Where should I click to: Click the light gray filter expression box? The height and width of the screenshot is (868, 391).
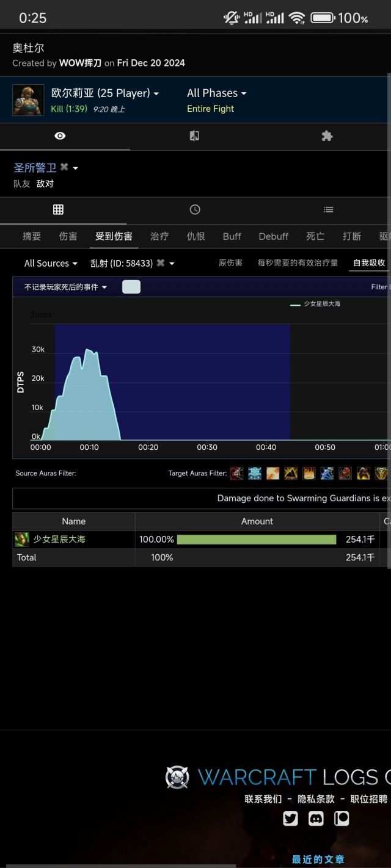(131, 287)
